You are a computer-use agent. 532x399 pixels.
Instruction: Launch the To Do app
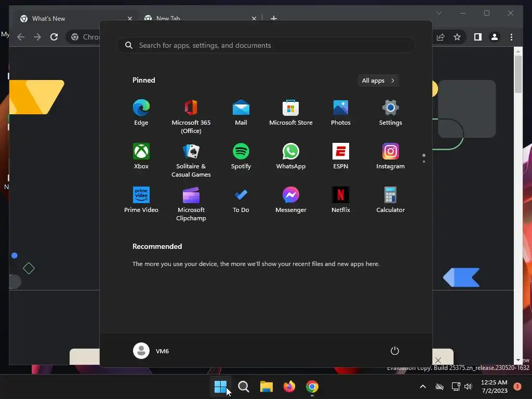tap(241, 200)
